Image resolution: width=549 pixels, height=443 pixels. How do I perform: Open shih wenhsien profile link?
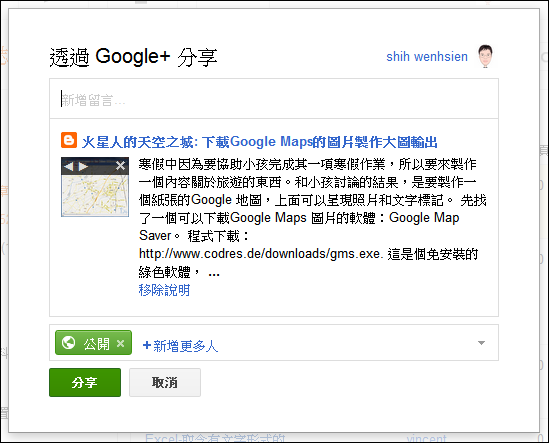(427, 56)
